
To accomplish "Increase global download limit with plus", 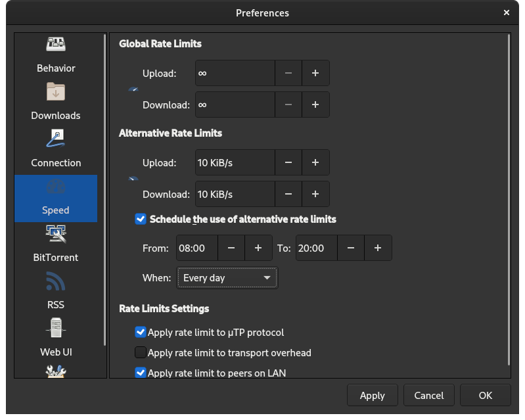I will click(x=315, y=105).
